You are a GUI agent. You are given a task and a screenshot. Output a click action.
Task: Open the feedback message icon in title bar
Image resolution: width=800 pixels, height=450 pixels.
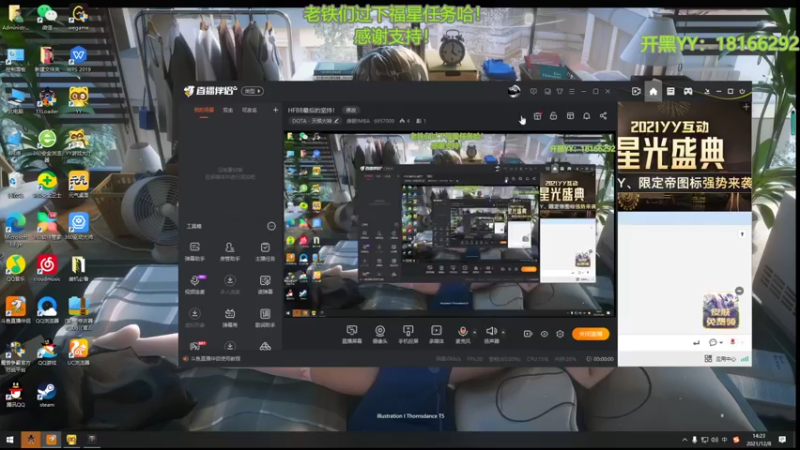(x=533, y=91)
